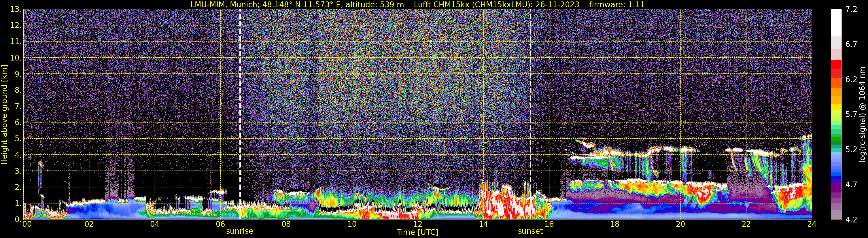Click the time axis tick label 14
Viewport: 868px width, 238px height.
(x=483, y=224)
